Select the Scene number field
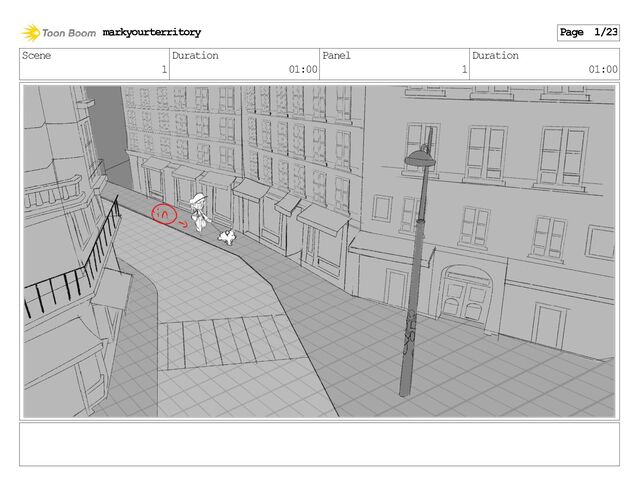The height and width of the screenshot is (495, 640). click(x=94, y=63)
